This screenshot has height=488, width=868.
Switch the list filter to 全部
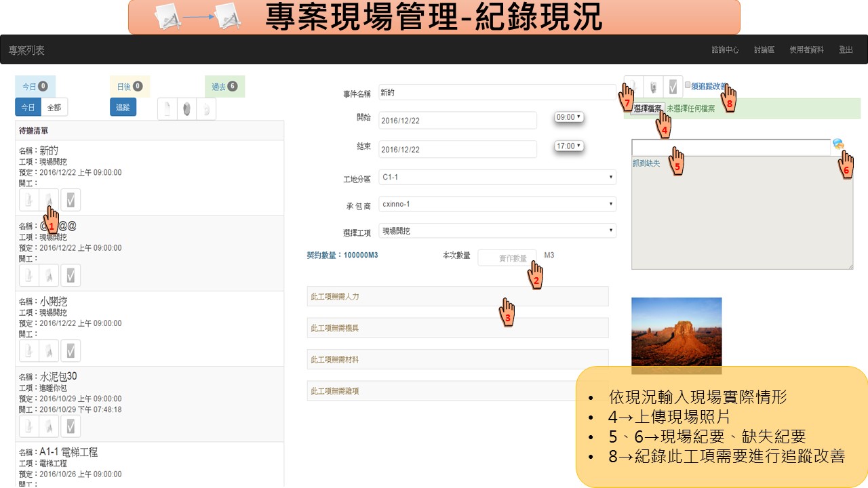(54, 107)
